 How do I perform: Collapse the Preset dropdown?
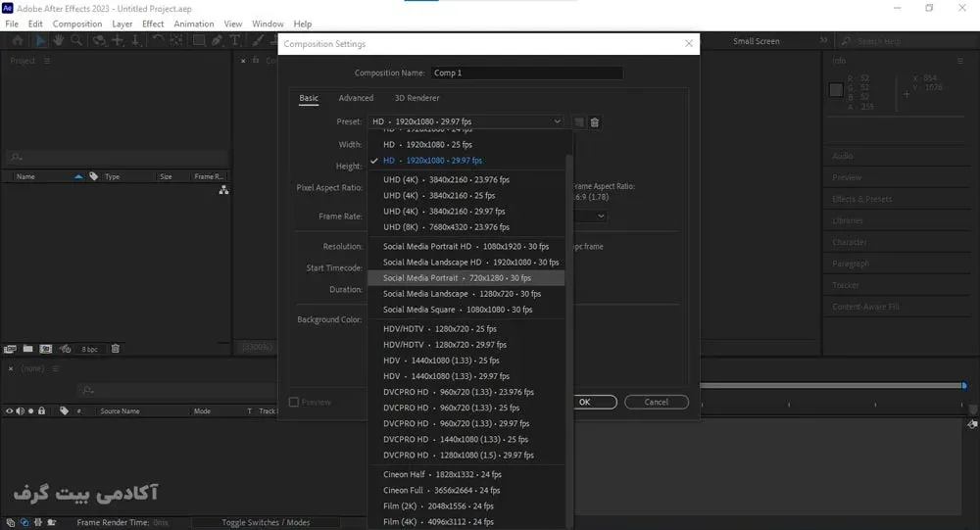click(557, 121)
